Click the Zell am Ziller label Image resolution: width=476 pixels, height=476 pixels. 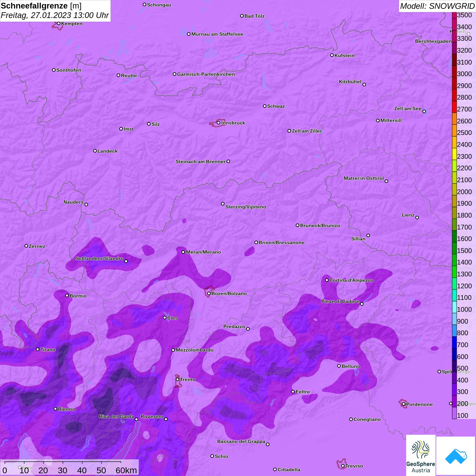pyautogui.click(x=307, y=131)
